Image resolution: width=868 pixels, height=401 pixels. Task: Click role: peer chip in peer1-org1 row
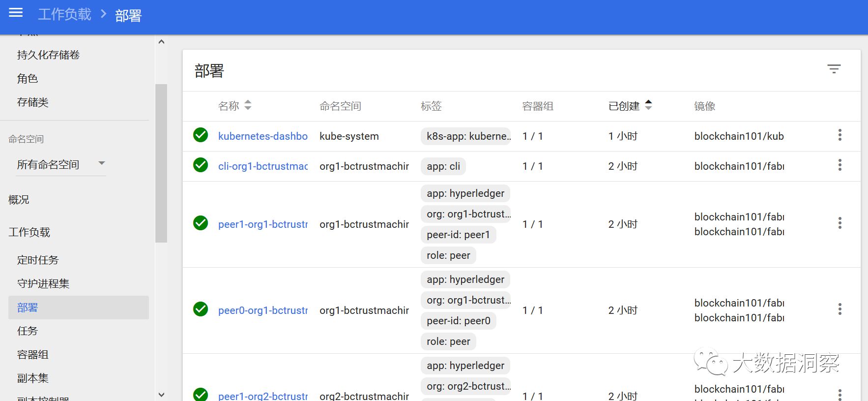448,255
